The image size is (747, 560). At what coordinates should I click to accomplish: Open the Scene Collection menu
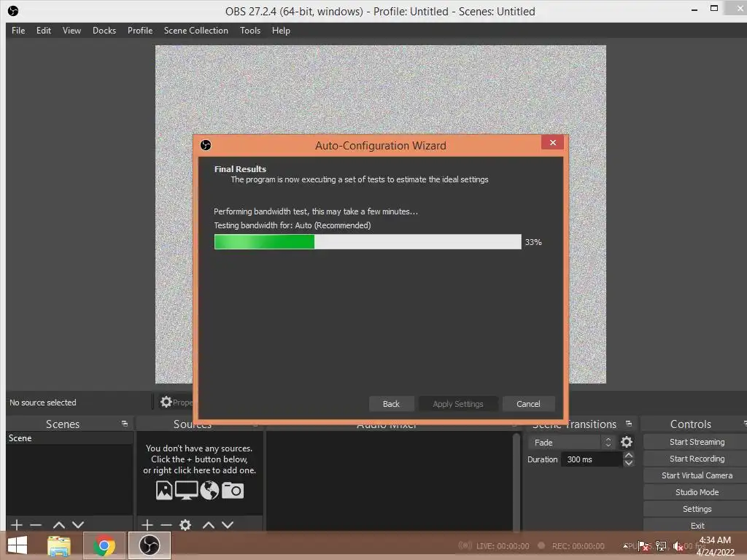[x=196, y=31]
